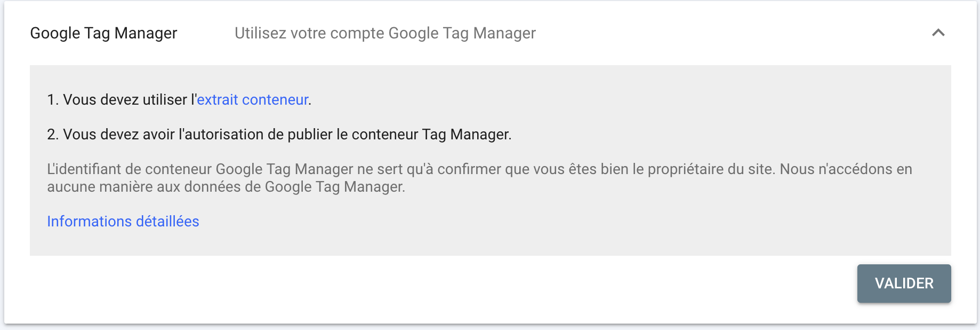Click 'aucune manière aux données' text line
This screenshot has width=980, height=330.
(144, 187)
